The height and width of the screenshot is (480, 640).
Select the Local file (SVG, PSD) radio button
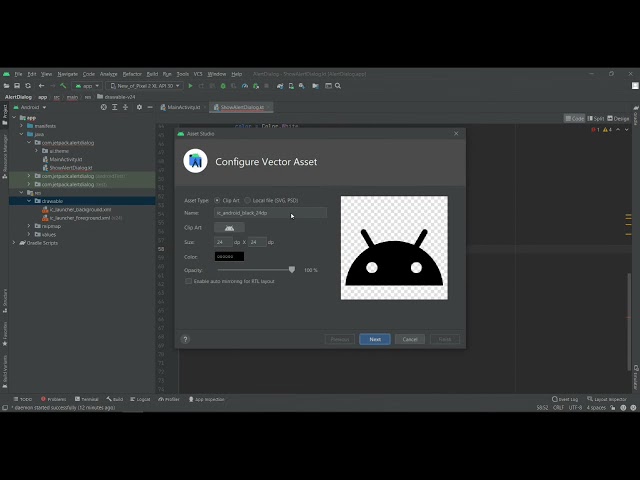pos(247,200)
